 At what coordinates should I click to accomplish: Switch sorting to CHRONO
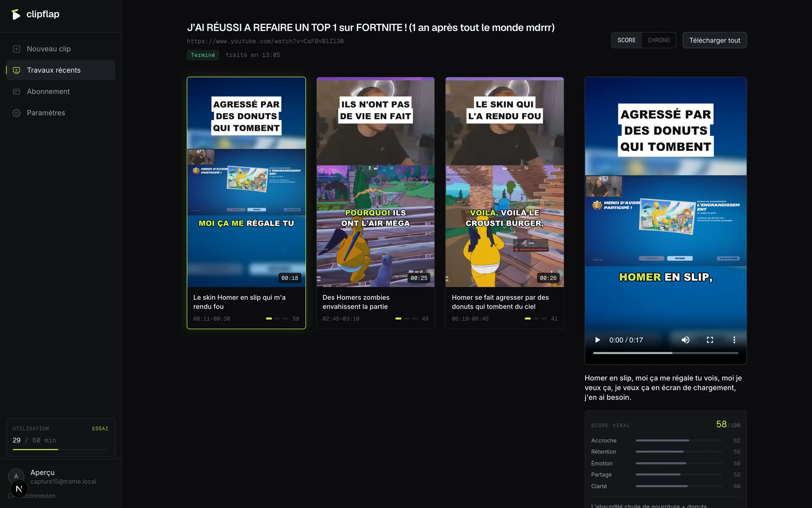(x=659, y=40)
